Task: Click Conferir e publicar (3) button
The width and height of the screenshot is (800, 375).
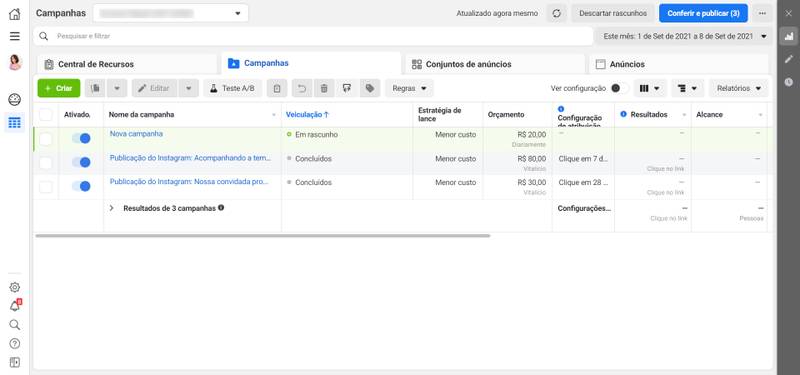Action: pyautogui.click(x=703, y=13)
